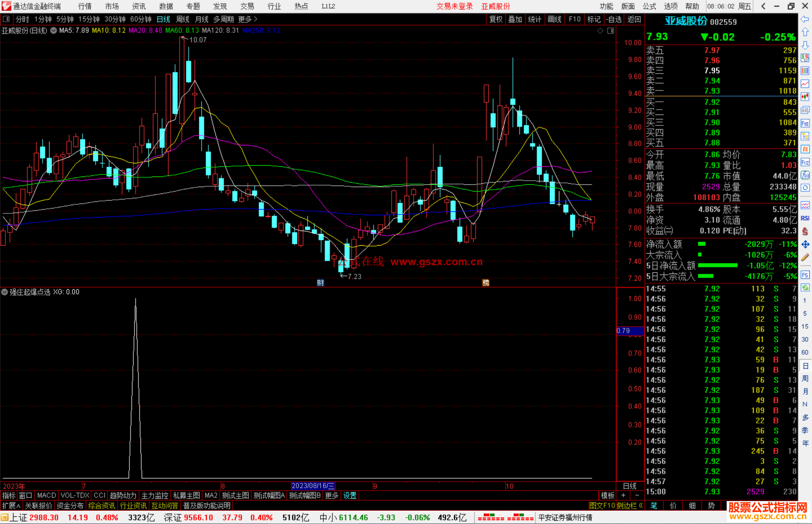This screenshot has width=812, height=524.
Task: Click the blue 0.79 value marker on indicator axis
Action: [x=630, y=331]
